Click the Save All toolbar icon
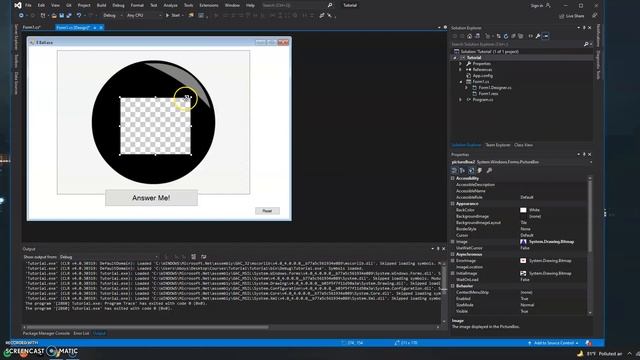The width and height of the screenshot is (640, 360). (x=69, y=16)
